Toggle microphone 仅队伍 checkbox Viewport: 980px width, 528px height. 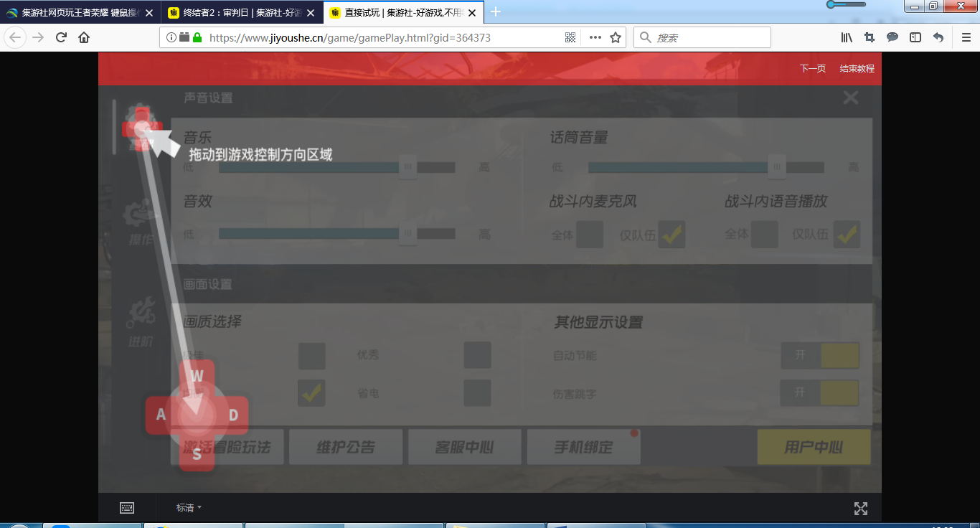coord(672,235)
